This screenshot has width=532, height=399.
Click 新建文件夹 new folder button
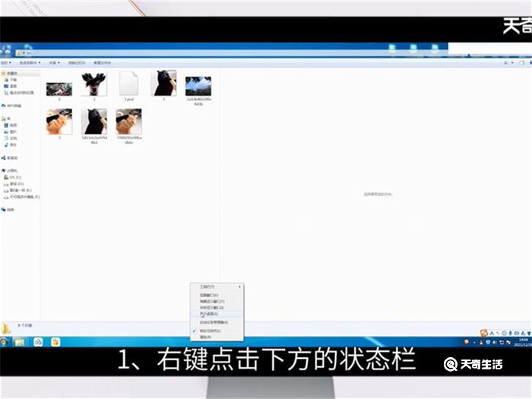[102, 63]
